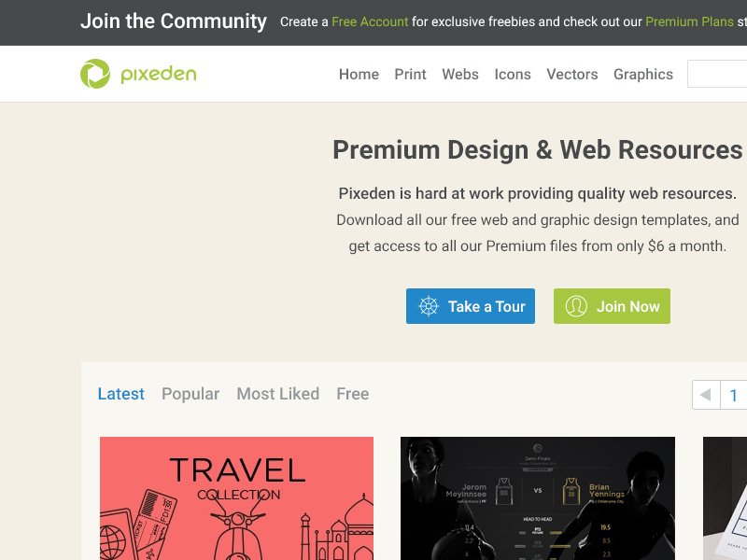
Task: Show the Free resources tab
Action: 353,394
